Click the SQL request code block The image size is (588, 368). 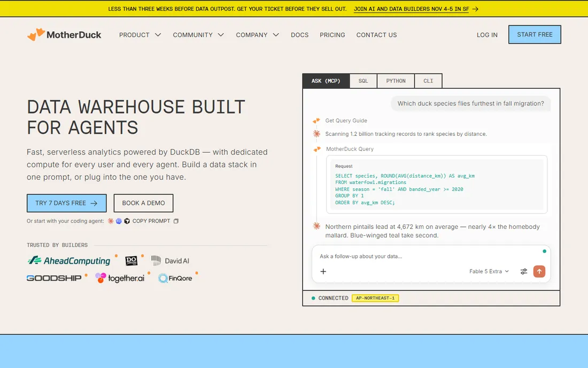(437, 185)
